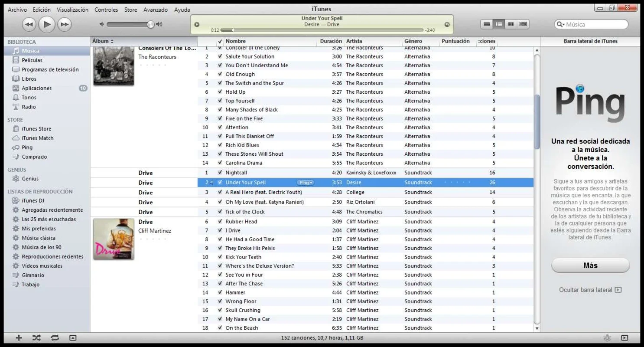The image size is (644, 347).
Task: Sort by the Álbum column header
Action: point(144,41)
